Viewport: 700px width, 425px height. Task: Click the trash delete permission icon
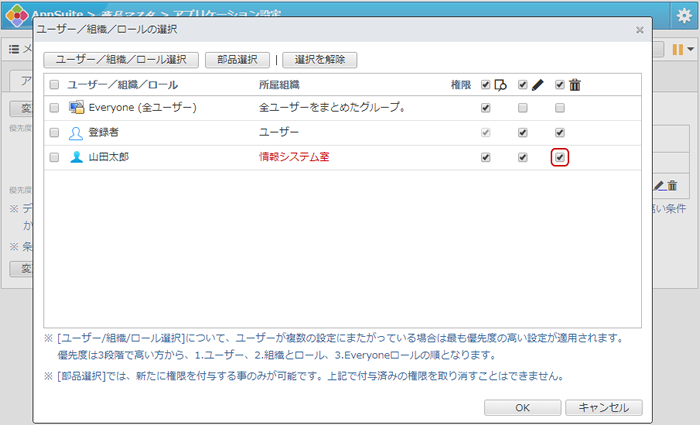[574, 85]
